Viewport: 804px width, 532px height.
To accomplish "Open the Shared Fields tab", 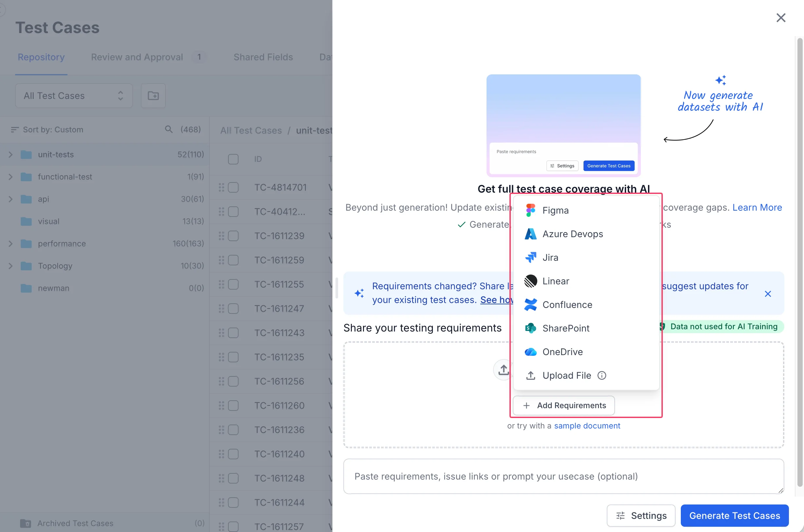I will 263,57.
